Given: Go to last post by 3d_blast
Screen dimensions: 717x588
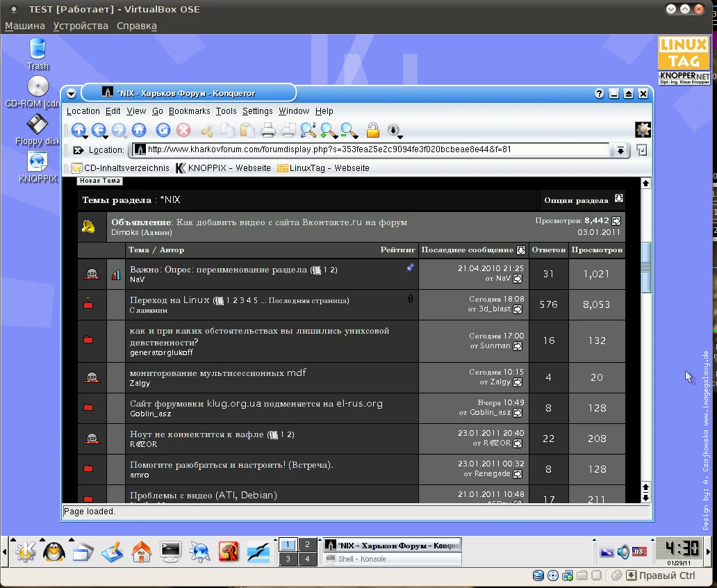Looking at the screenshot, I should click(x=518, y=309).
